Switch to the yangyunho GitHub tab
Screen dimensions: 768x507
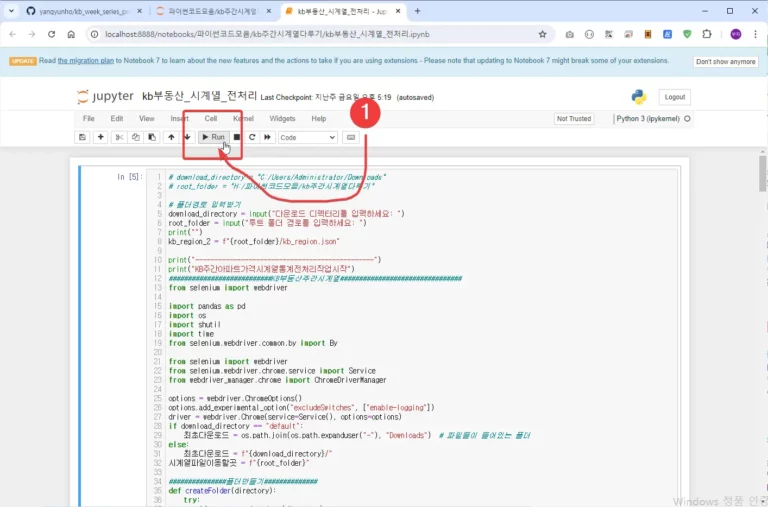pyautogui.click(x=84, y=11)
